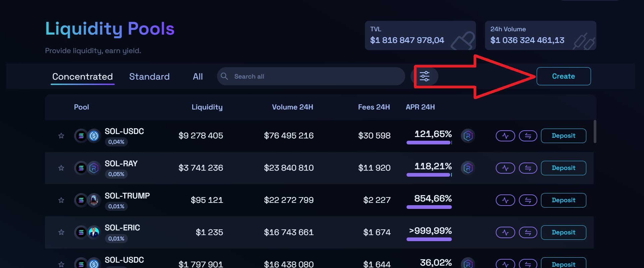Click swap icon for SOL-ERIC pool
Viewport: 644px width, 268px height.
coord(528,232)
